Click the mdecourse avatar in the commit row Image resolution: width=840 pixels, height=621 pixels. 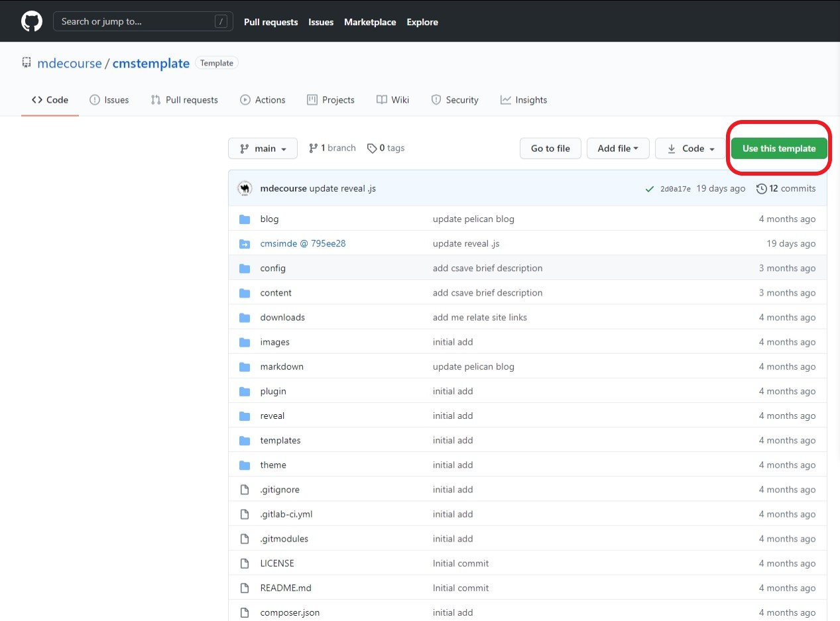pos(245,188)
